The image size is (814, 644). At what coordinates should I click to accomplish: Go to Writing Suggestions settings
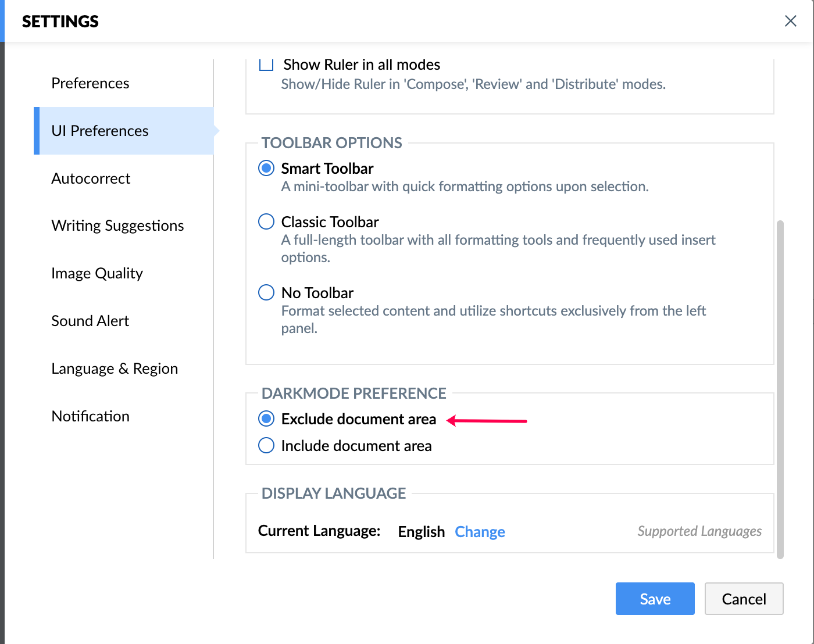click(x=117, y=226)
